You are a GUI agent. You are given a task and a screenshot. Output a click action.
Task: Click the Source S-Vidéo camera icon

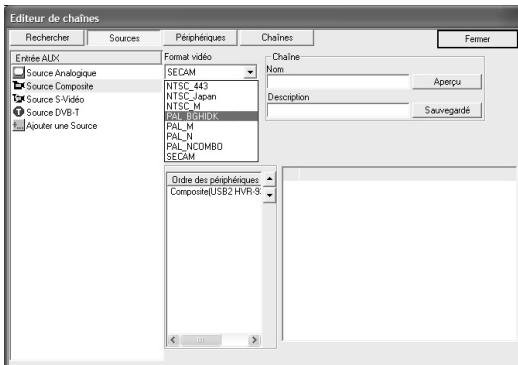click(19, 99)
